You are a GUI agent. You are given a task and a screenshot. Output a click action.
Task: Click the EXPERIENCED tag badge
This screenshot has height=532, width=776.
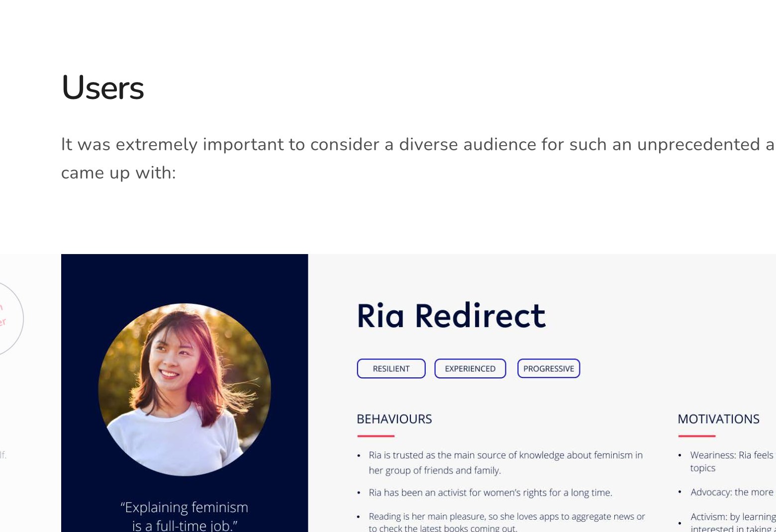[x=470, y=368]
